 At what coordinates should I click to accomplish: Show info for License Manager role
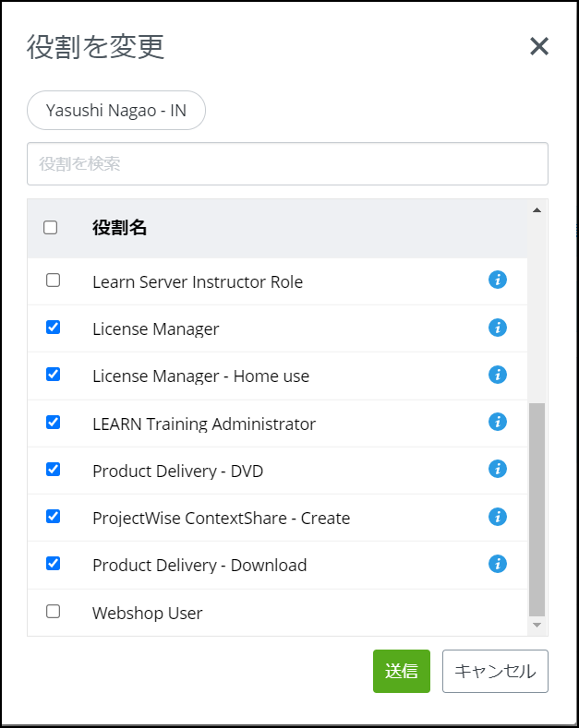[x=497, y=327]
